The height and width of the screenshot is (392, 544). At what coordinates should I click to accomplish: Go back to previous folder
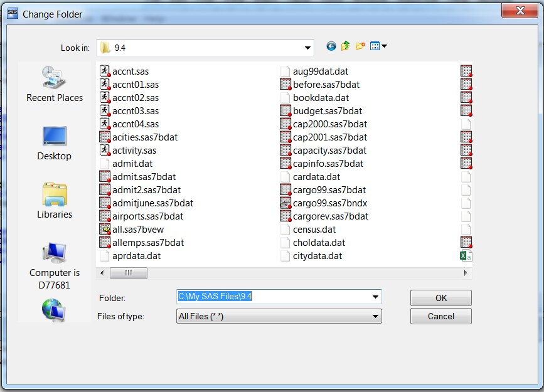331,46
